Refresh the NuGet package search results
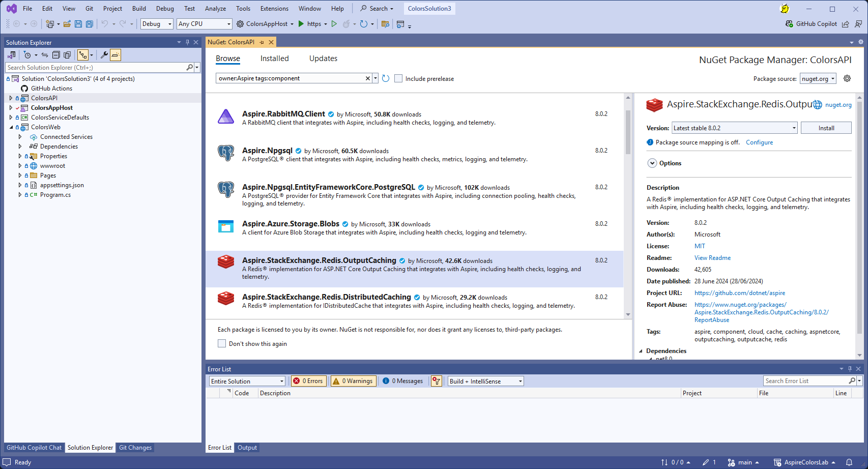 pos(386,78)
